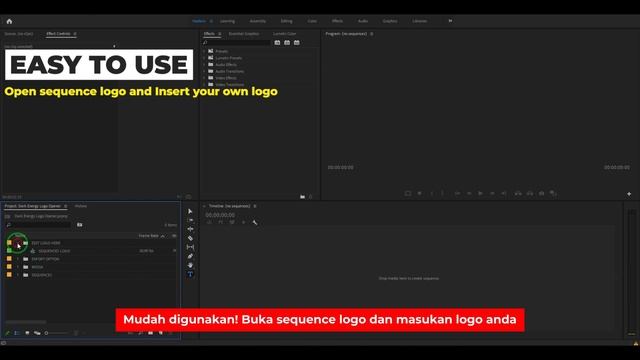Expand Video Effects folder in Effects
The width and height of the screenshot is (640, 360).
pos(204,78)
